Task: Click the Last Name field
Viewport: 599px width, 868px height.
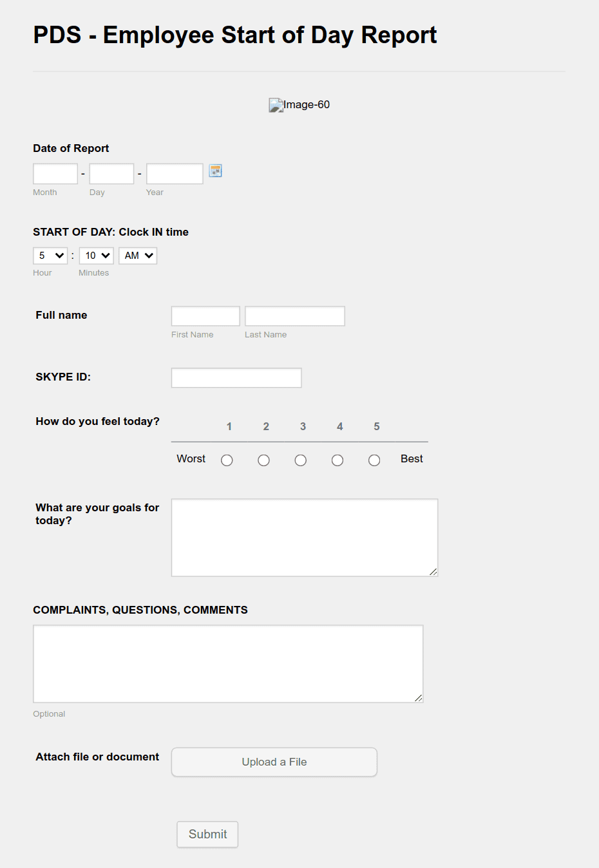Action: 294,316
